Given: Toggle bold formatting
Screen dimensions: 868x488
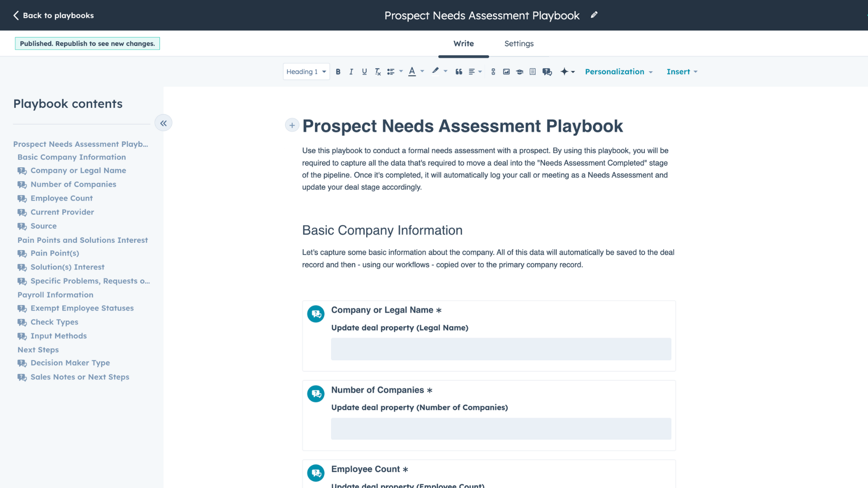Looking at the screenshot, I should [x=338, y=72].
